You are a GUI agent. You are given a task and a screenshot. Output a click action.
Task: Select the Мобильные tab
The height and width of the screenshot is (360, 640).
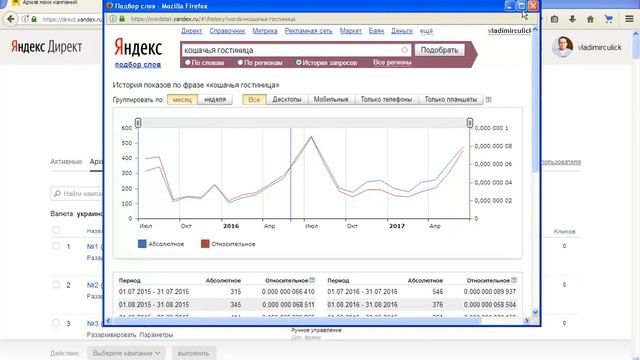click(x=331, y=100)
